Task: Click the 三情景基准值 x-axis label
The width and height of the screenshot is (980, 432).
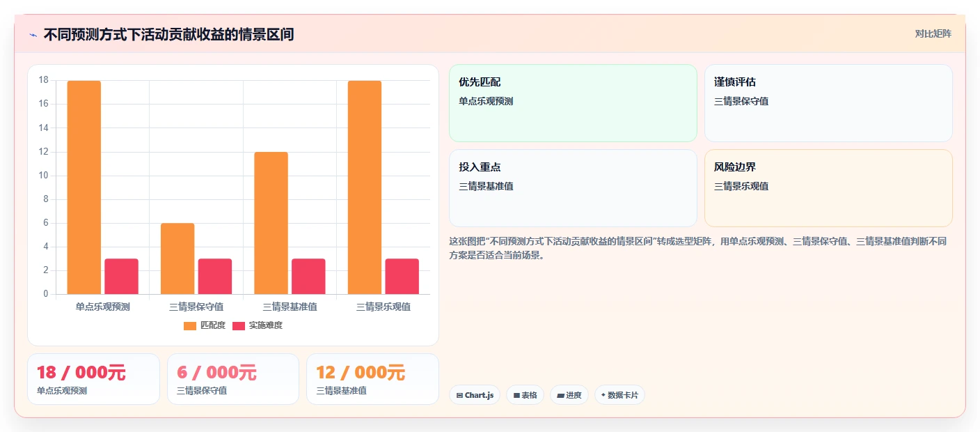Action: tap(290, 307)
